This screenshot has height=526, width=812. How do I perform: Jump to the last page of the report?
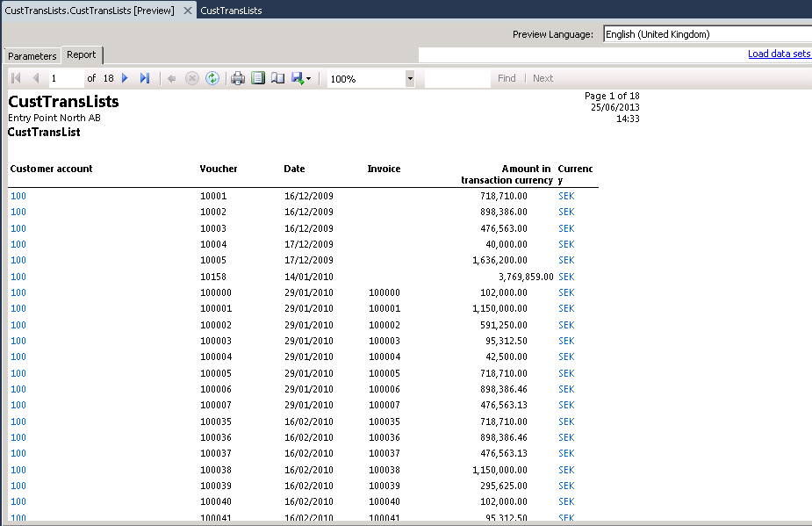click(145, 78)
